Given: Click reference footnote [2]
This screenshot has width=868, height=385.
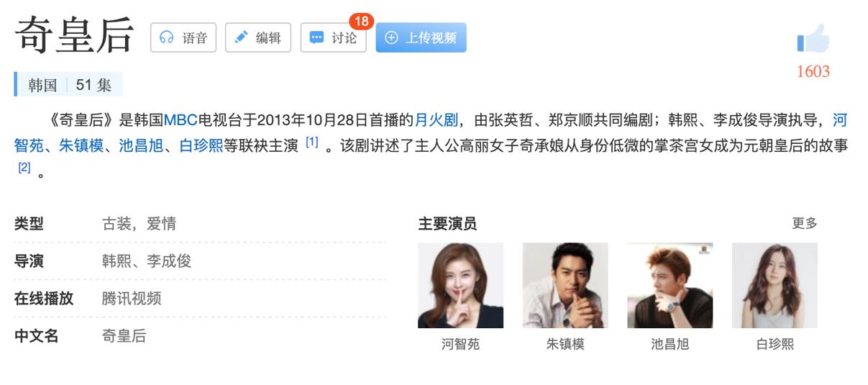Looking at the screenshot, I should [x=24, y=168].
